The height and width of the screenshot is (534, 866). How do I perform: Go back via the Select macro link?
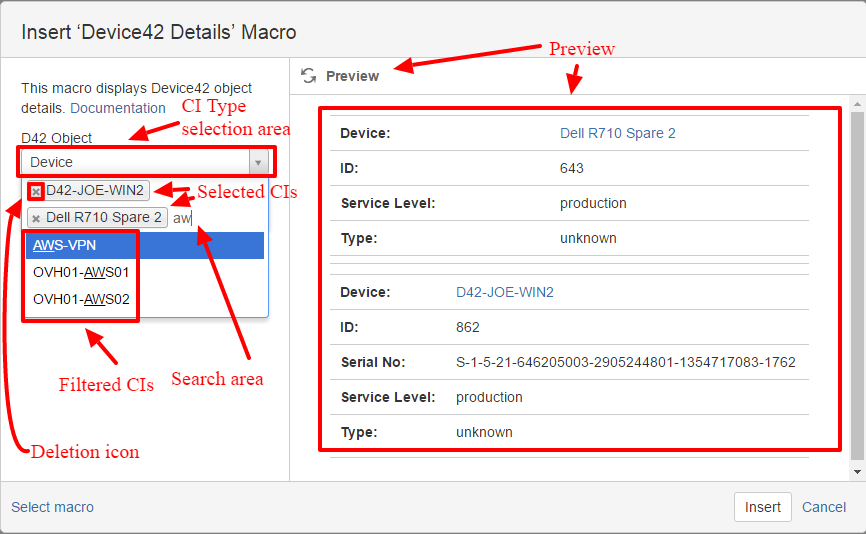(52, 507)
